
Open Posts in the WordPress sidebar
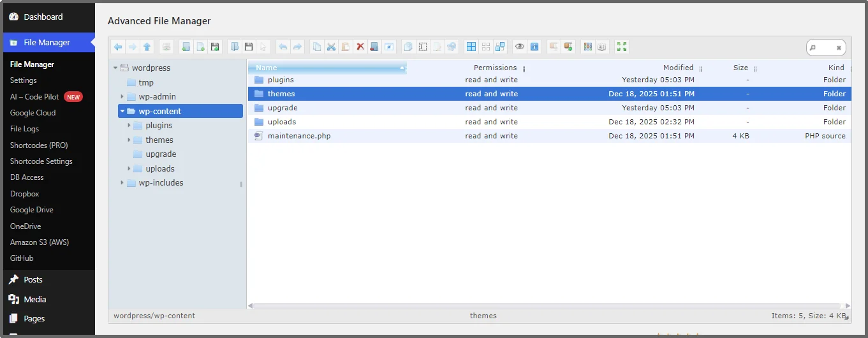tap(33, 279)
